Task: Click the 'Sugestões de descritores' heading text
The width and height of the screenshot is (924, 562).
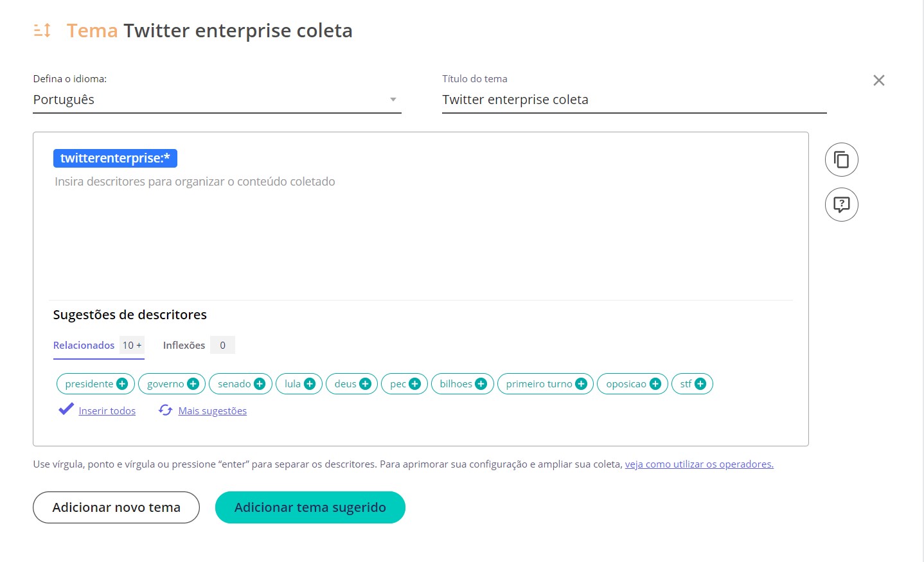Action: 130,315
